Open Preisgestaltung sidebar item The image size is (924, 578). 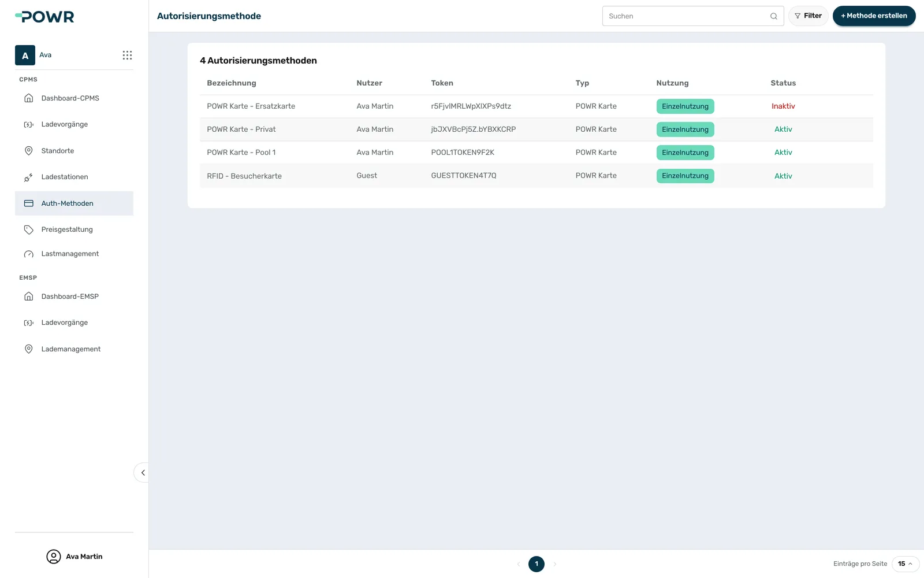click(74, 229)
